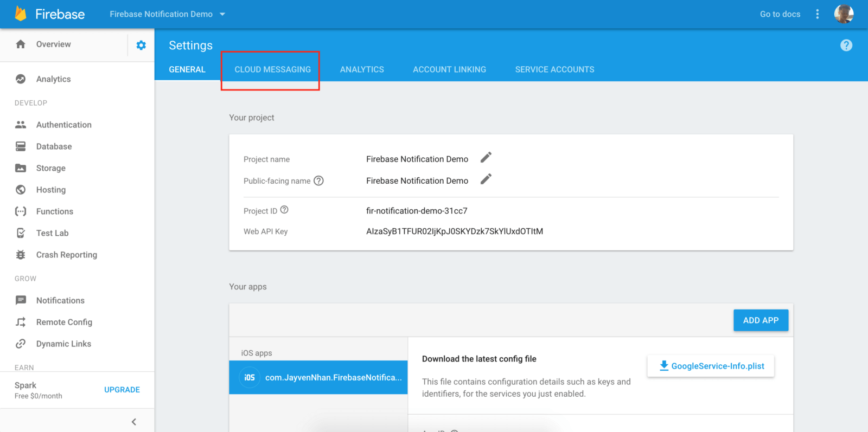Screen dimensions: 868x432
Task: Click the Firebase wordmark text
Action: (60, 14)
